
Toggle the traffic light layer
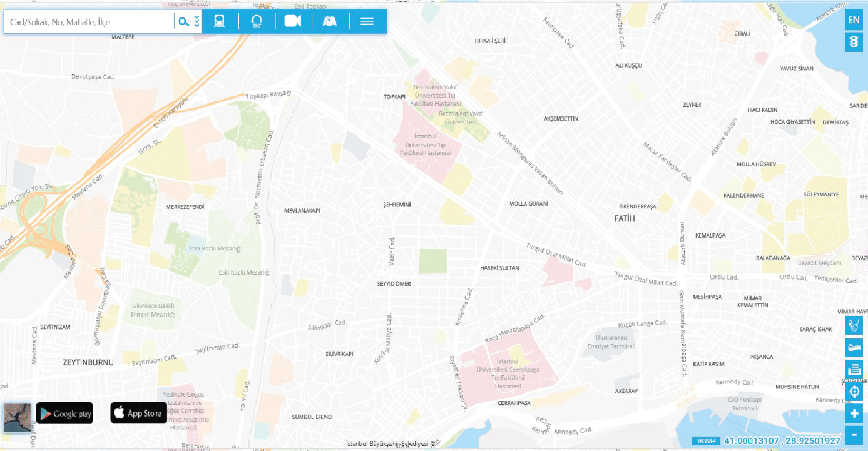click(x=854, y=42)
